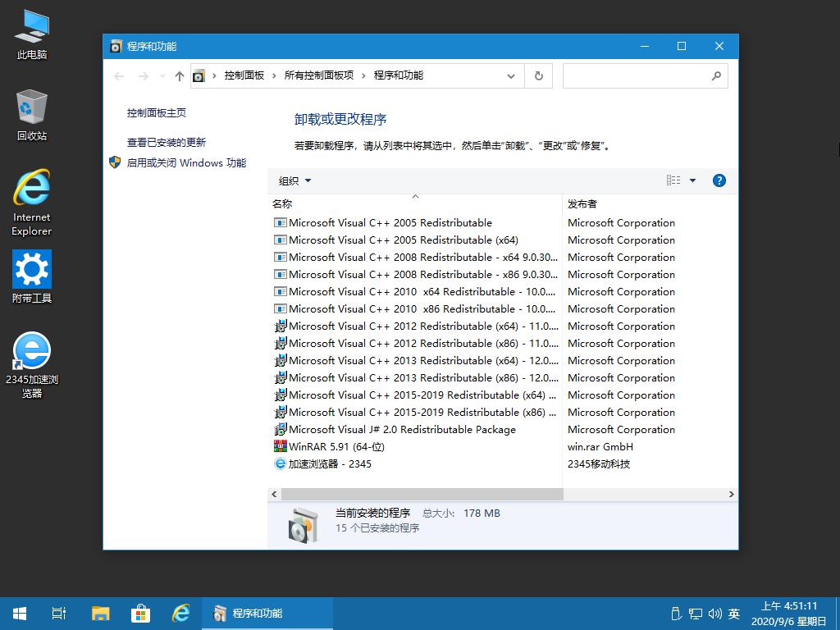This screenshot has width=840, height=630.
Task: Open the Windows Start menu
Action: point(20,614)
